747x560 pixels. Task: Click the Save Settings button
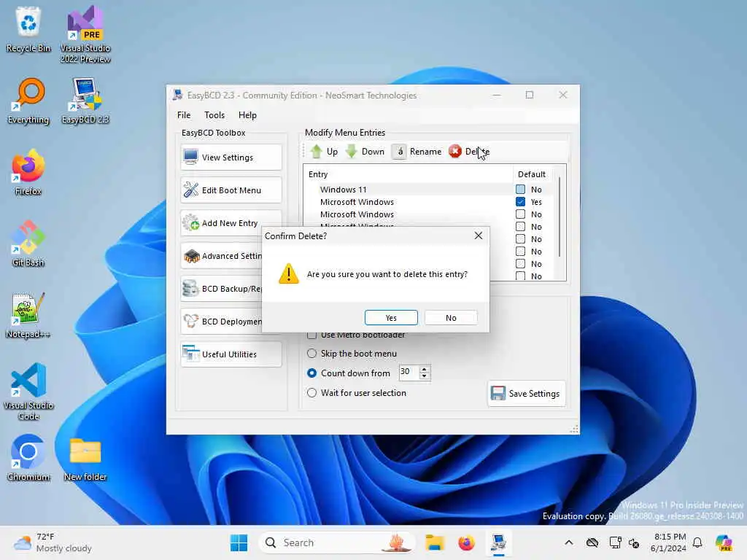527,393
